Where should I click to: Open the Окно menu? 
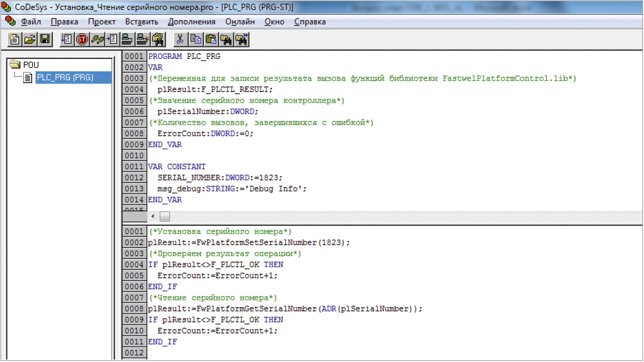coord(274,22)
